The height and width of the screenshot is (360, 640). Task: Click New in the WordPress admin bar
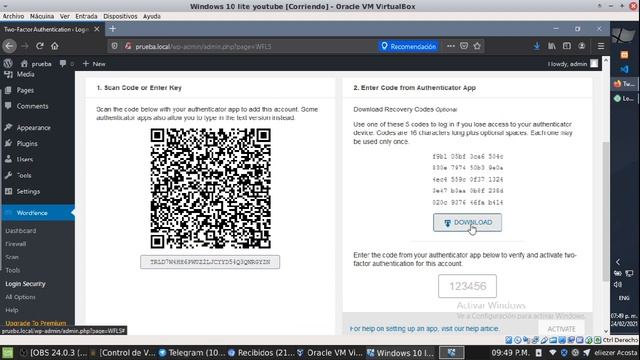tap(94, 64)
